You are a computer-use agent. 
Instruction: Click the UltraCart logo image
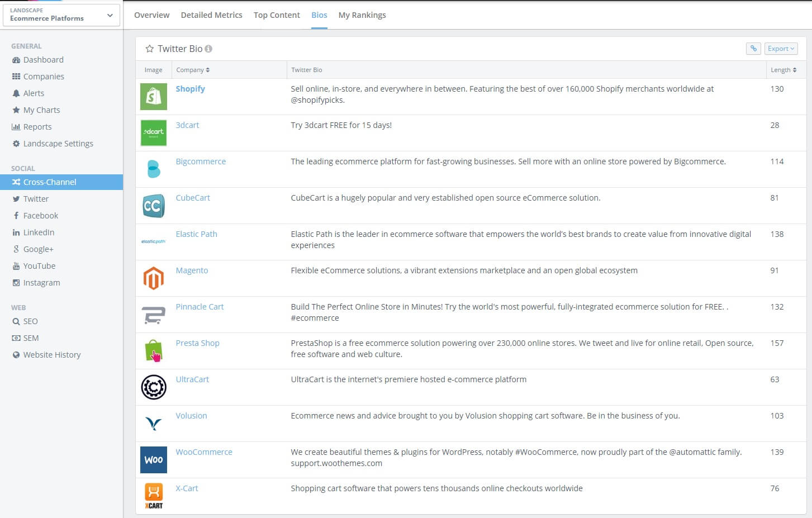[154, 387]
